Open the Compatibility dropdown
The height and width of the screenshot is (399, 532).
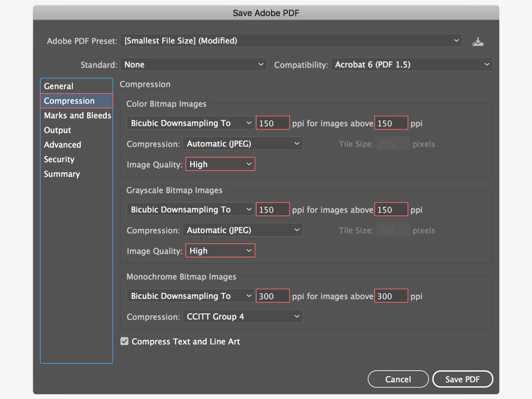(411, 64)
